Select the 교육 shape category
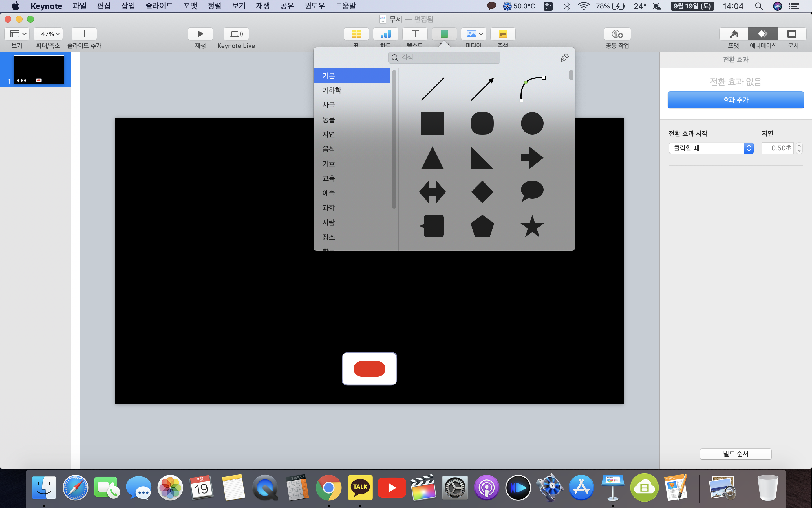This screenshot has width=812, height=508. click(351, 178)
